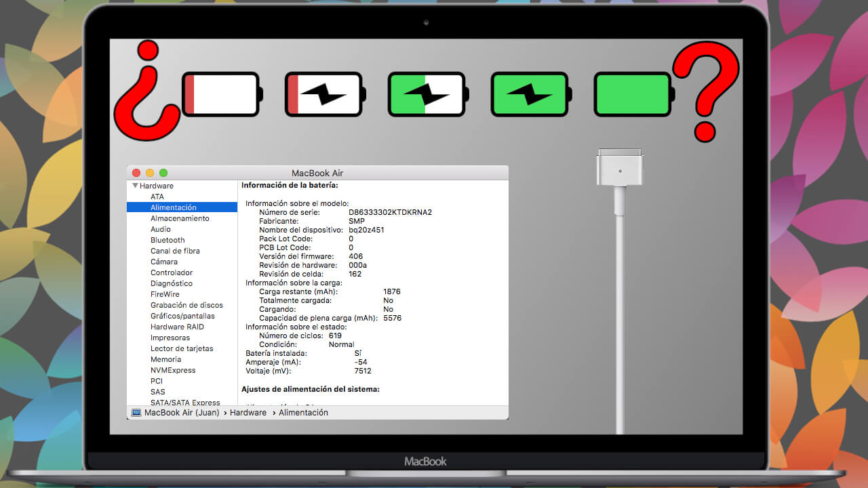Click full charge capacity value 5576

[x=392, y=318]
